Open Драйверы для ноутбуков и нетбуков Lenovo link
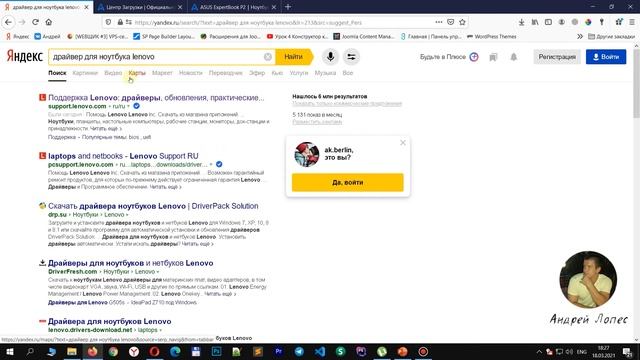 pyautogui.click(x=131, y=263)
